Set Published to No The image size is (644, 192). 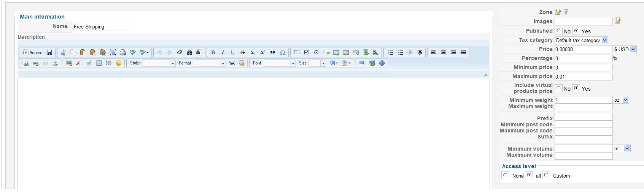(558, 31)
